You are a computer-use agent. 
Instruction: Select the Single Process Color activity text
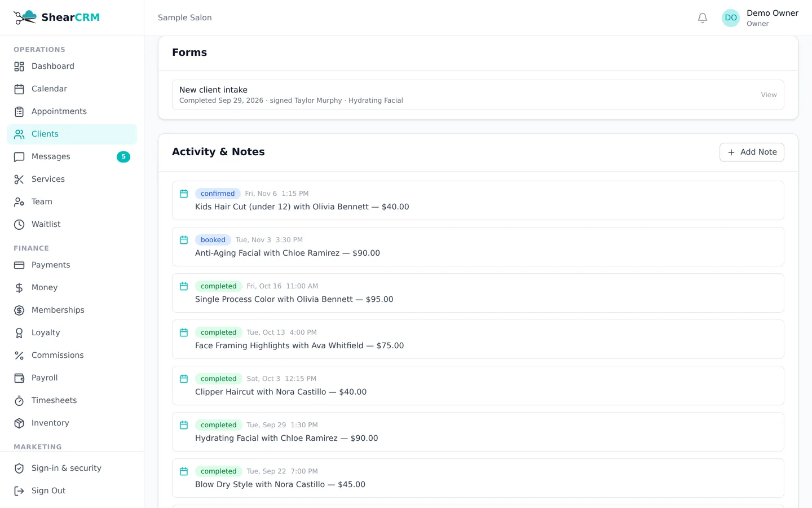click(294, 300)
